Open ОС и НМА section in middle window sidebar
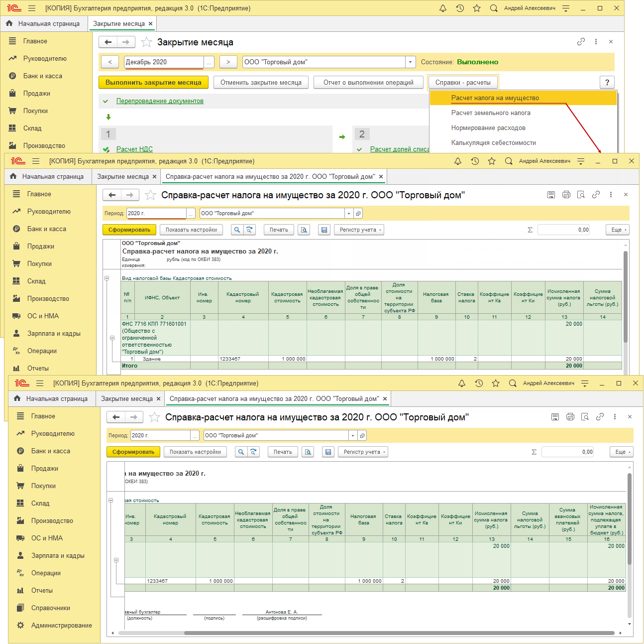Image resolution: width=644 pixels, height=644 pixels. tap(43, 316)
